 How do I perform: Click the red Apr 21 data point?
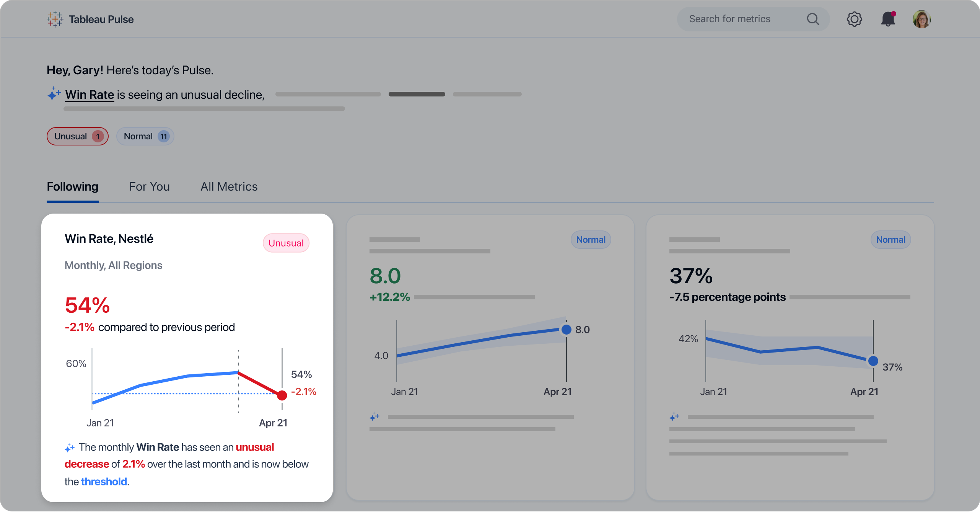pos(282,395)
